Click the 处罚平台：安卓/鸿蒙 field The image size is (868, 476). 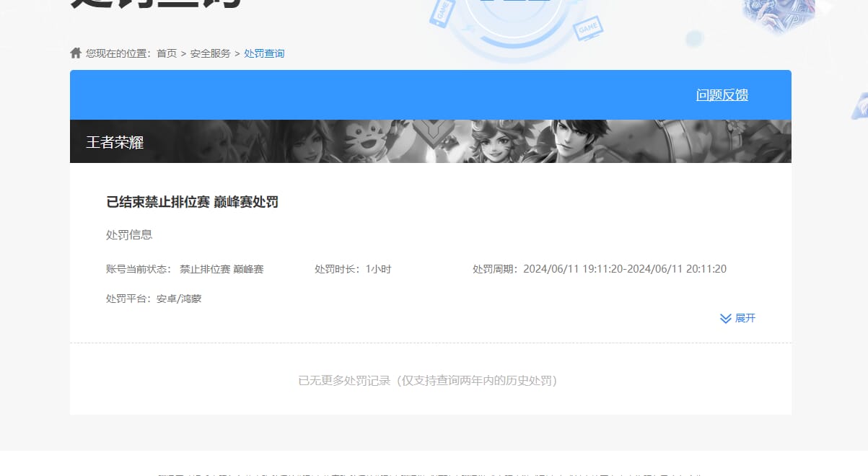pos(154,298)
